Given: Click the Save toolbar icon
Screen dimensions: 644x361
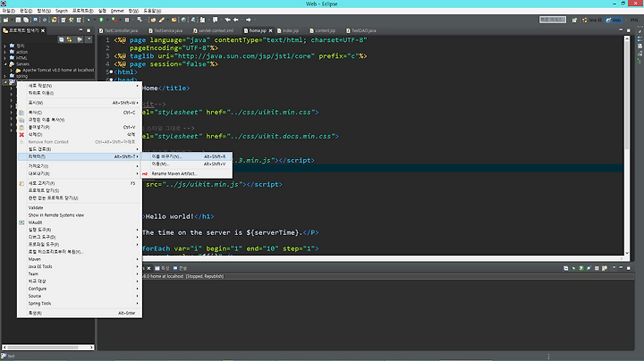Looking at the screenshot, I should click(18, 20).
